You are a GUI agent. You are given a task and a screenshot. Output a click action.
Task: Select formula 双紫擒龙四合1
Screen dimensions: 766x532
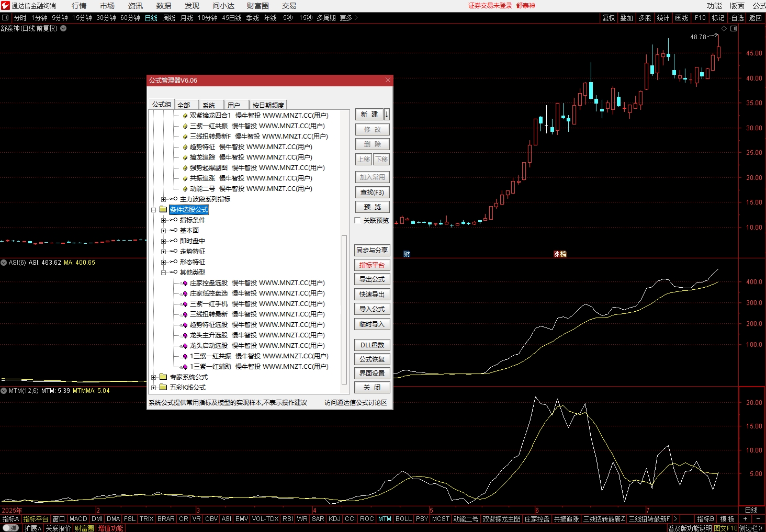click(x=259, y=116)
